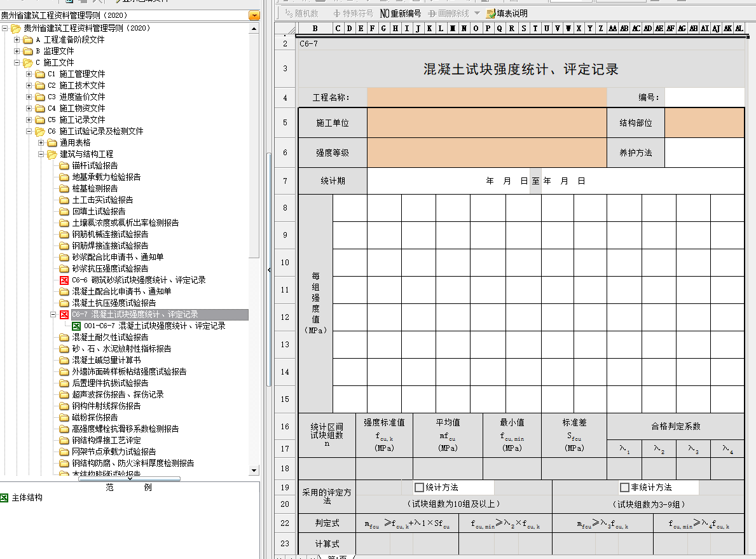Click the 工程名称 input field

pyautogui.click(x=486, y=97)
